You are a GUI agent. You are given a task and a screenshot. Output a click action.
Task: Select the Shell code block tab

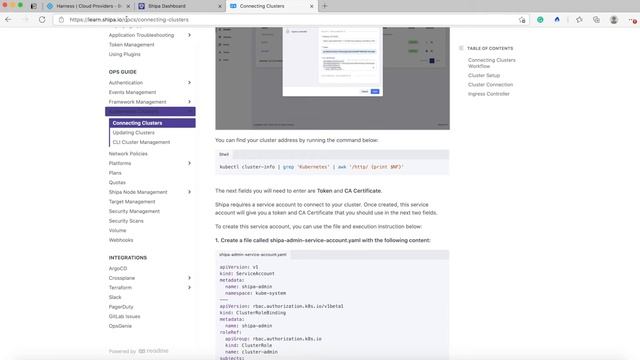tap(224, 154)
